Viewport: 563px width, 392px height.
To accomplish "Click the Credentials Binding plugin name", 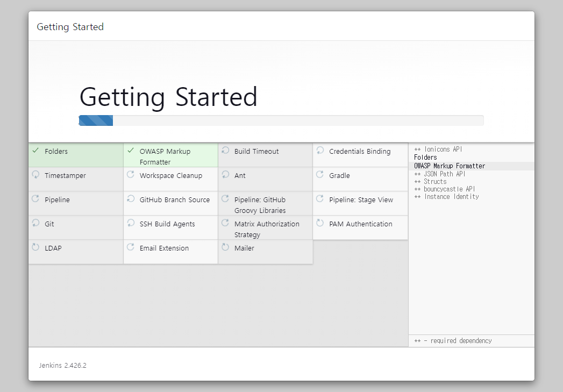I will (x=360, y=152).
